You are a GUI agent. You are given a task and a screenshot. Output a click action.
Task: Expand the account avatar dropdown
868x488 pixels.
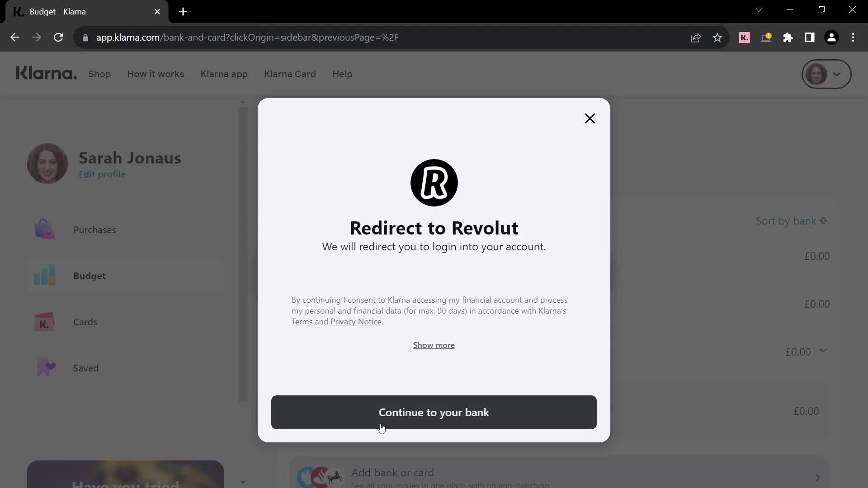click(826, 74)
